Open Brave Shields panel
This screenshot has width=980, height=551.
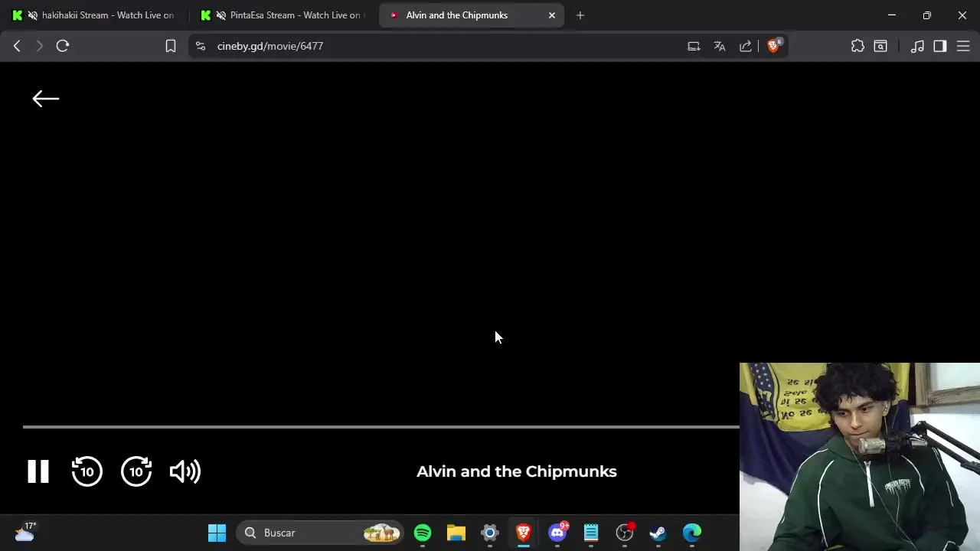click(773, 46)
